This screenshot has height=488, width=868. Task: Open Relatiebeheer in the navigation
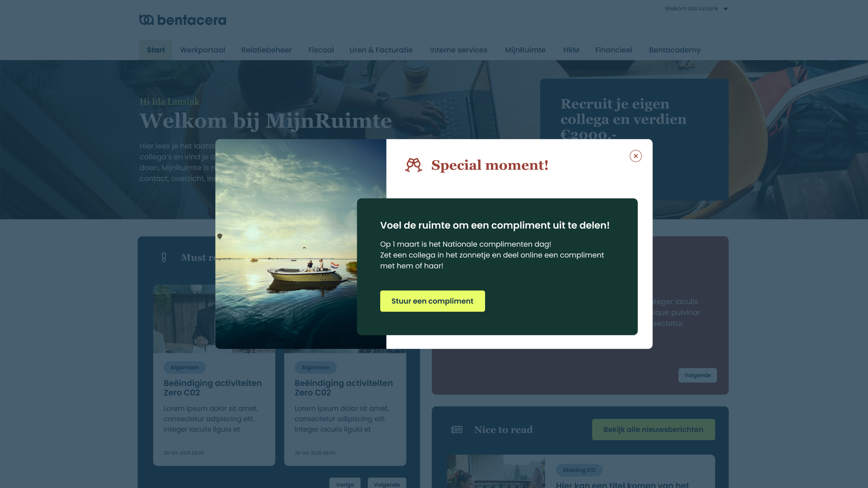[266, 50]
